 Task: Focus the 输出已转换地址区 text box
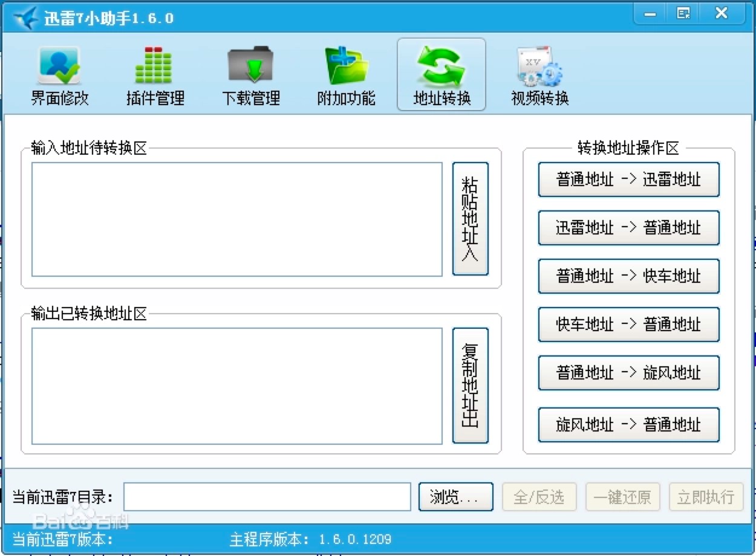click(x=237, y=386)
